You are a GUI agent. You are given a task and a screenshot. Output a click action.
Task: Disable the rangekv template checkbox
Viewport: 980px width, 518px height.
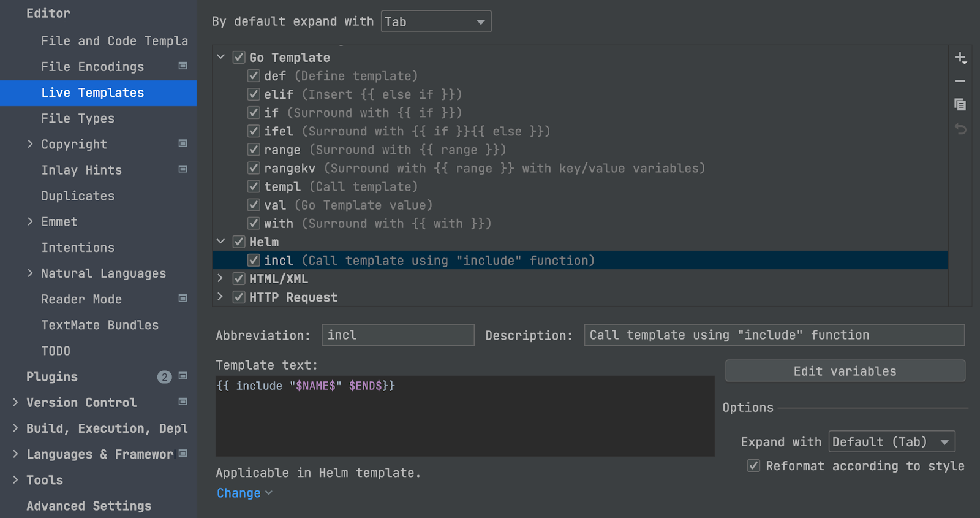pos(254,168)
